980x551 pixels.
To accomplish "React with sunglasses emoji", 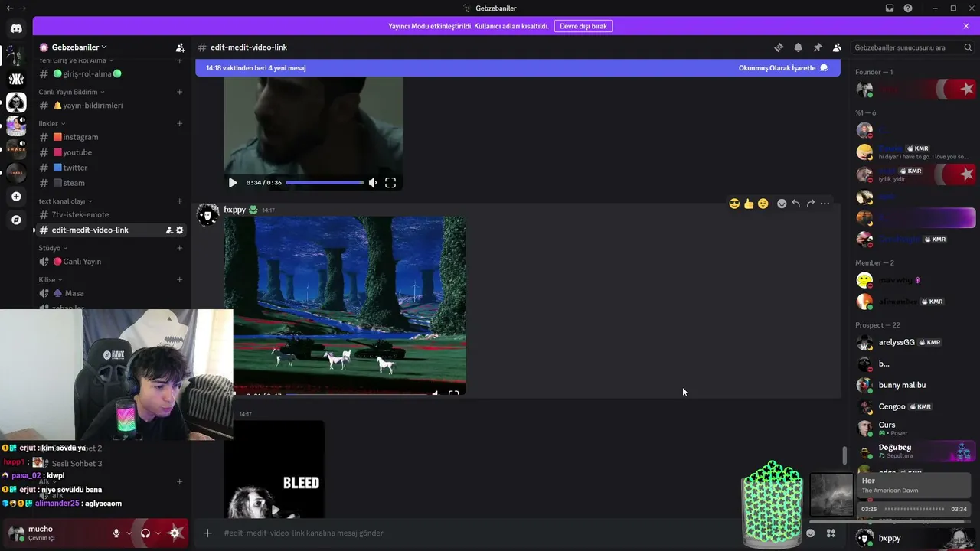I will coord(734,204).
